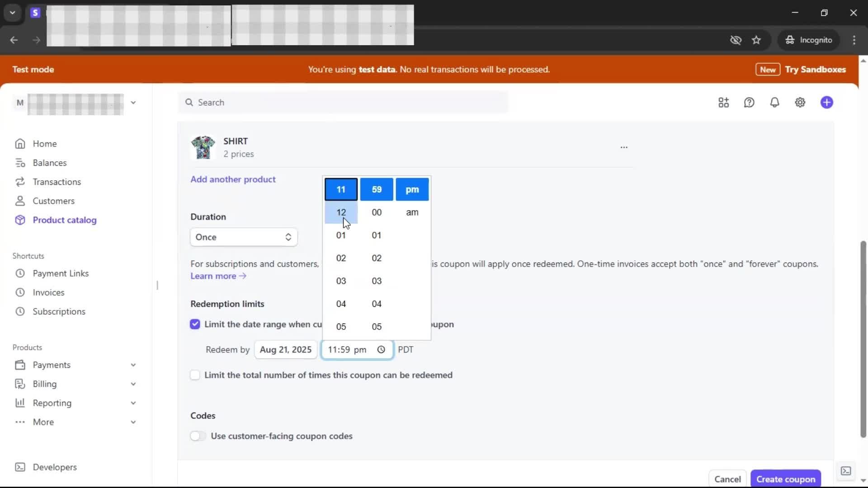This screenshot has height=488, width=868.
Task: Click the clock icon in time field
Action: [381, 350]
